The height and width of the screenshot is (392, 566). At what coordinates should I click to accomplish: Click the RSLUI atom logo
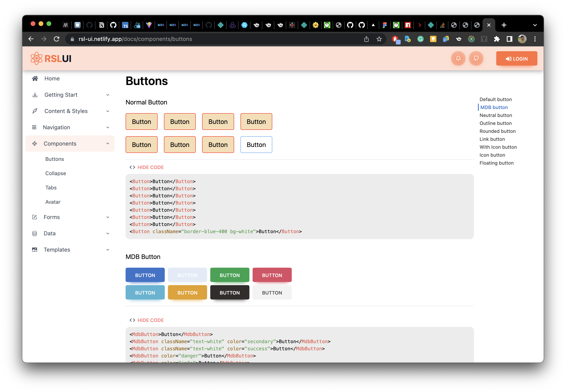(36, 58)
